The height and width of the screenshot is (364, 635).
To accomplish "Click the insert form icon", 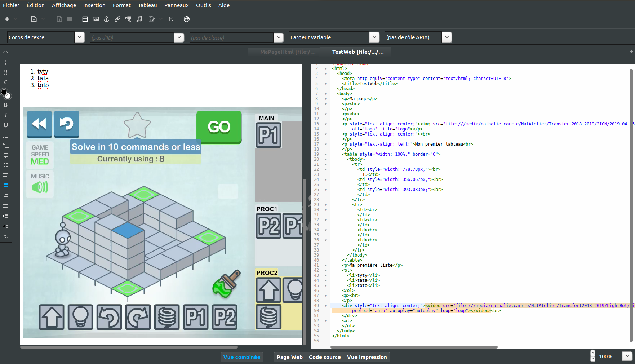I will click(151, 19).
